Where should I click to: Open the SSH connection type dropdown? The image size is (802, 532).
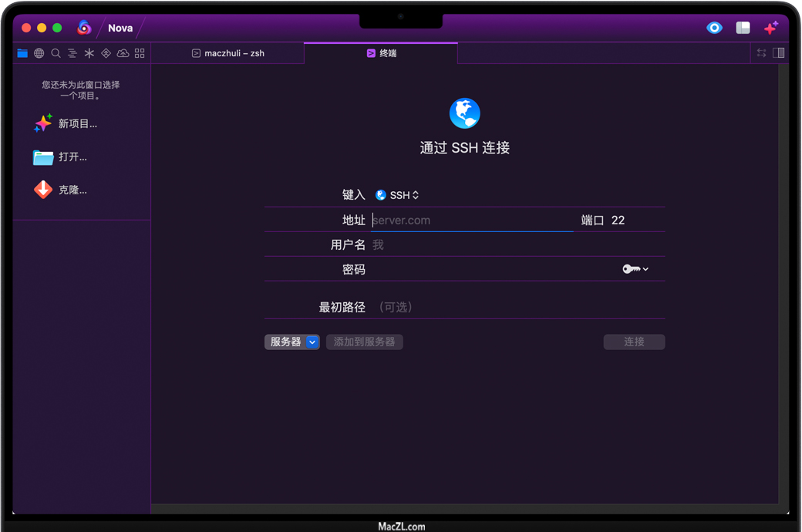[398, 195]
